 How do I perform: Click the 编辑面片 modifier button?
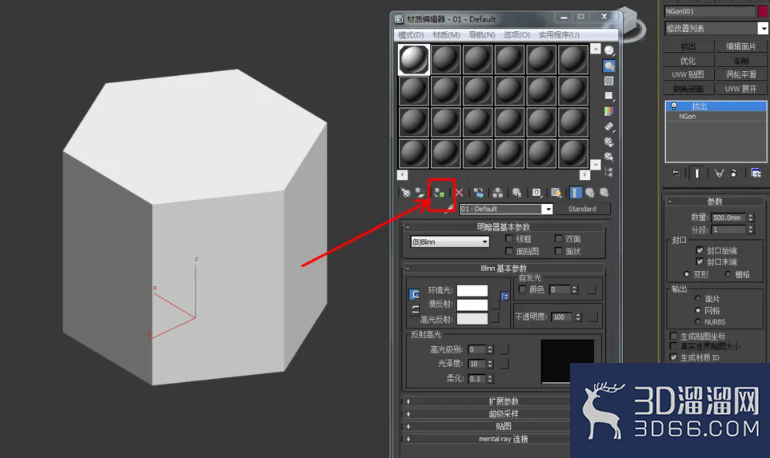pyautogui.click(x=741, y=46)
